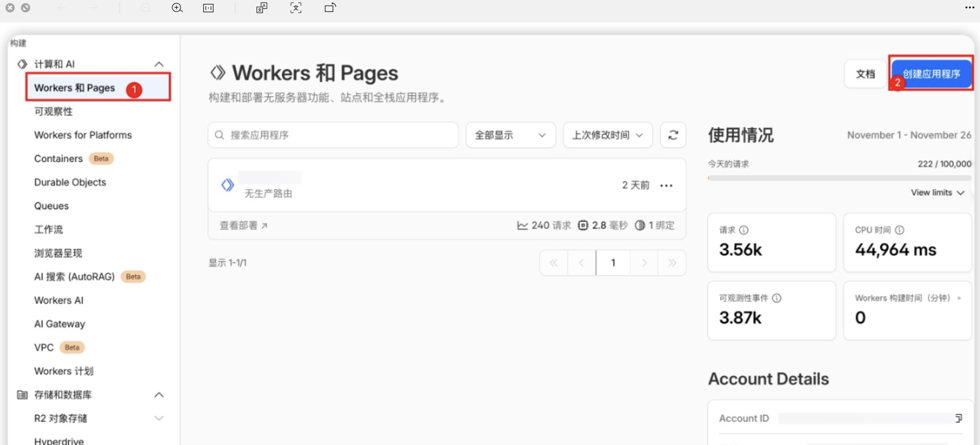The width and height of the screenshot is (980, 445).
Task: Copy the Account ID with copy icon
Action: 958,418
